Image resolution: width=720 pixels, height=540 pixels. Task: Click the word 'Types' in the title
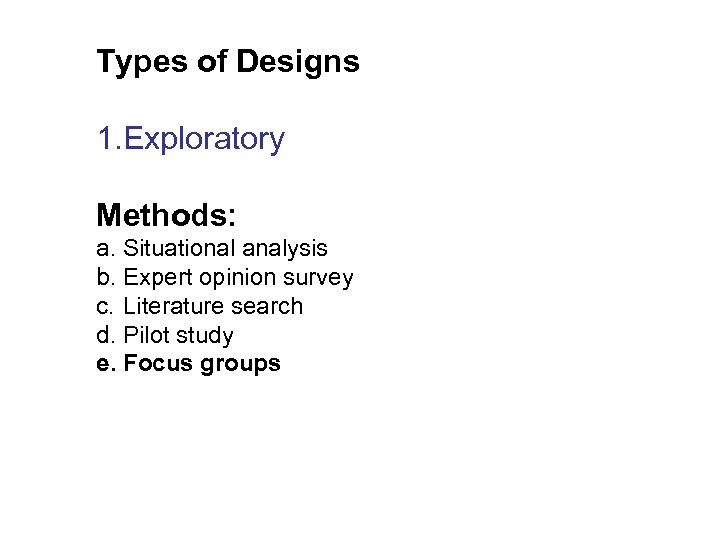point(135,62)
